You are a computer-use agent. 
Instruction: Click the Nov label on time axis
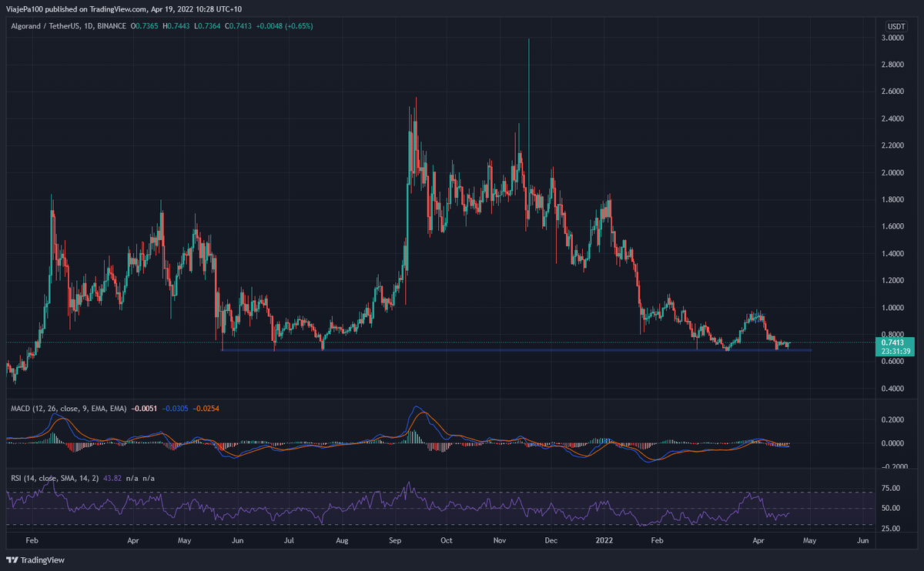[499, 542]
